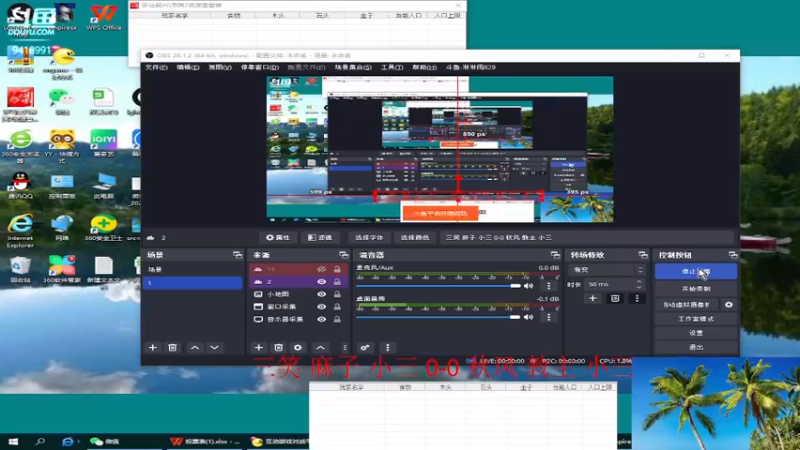Move scene down with arrow icon
Viewport: 800px width, 450px height.
click(x=214, y=347)
